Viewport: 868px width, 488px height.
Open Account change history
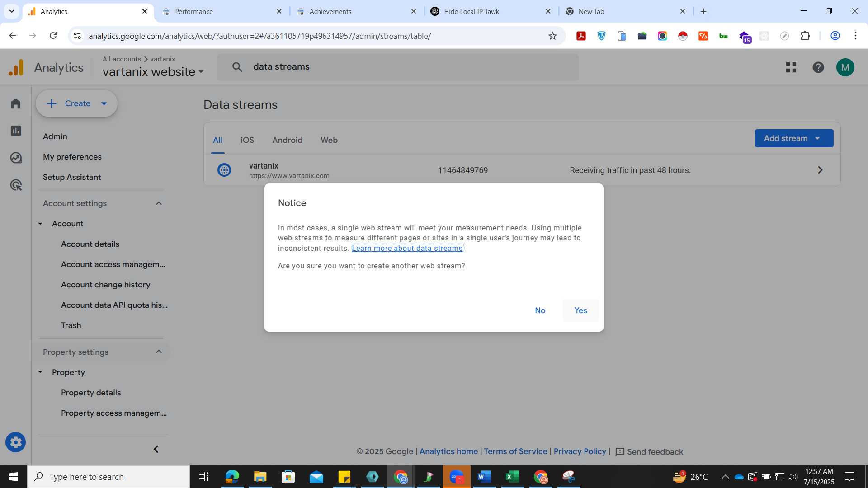coord(105,285)
